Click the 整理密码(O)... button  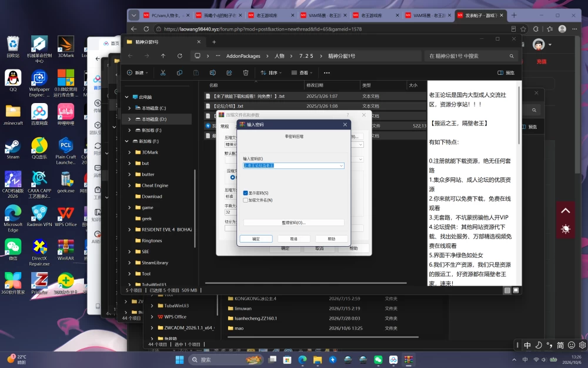[293, 223]
